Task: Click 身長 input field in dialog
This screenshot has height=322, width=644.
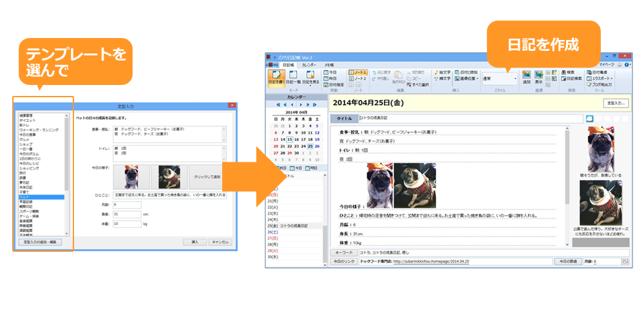Action: click(127, 214)
